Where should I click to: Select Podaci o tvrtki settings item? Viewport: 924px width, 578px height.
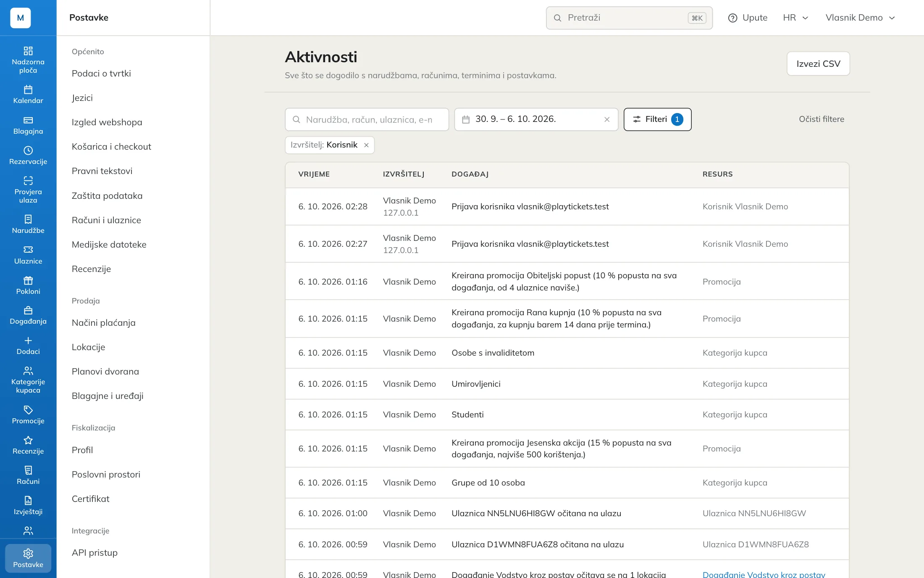tap(101, 74)
